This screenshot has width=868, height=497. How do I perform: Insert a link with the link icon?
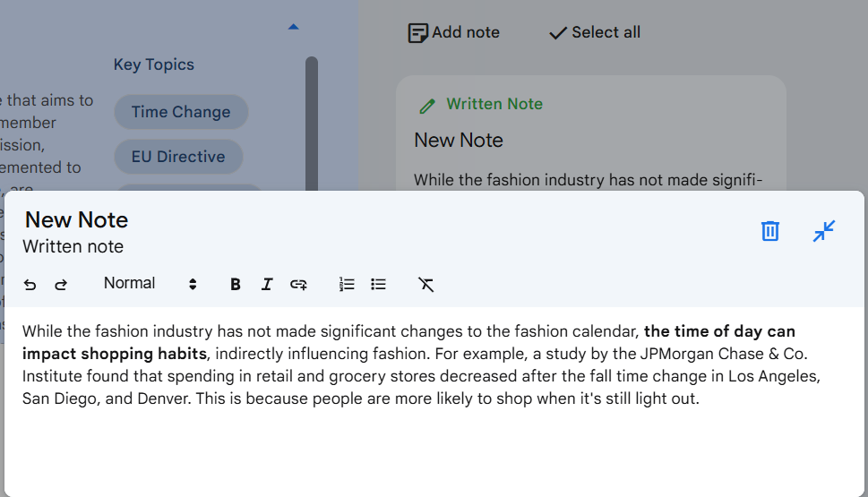click(298, 285)
